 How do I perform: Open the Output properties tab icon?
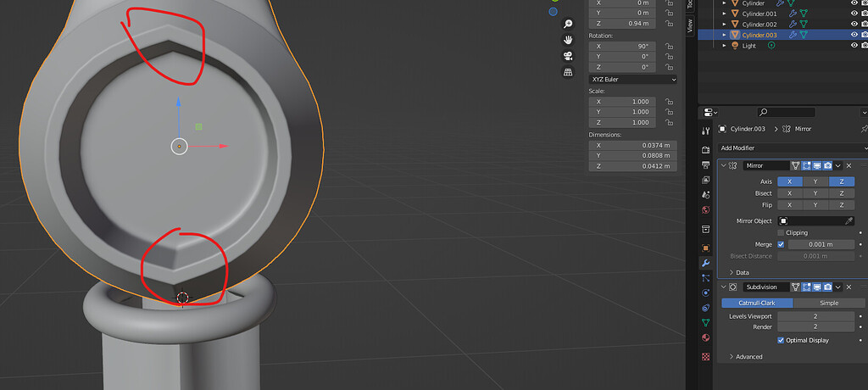[x=705, y=165]
